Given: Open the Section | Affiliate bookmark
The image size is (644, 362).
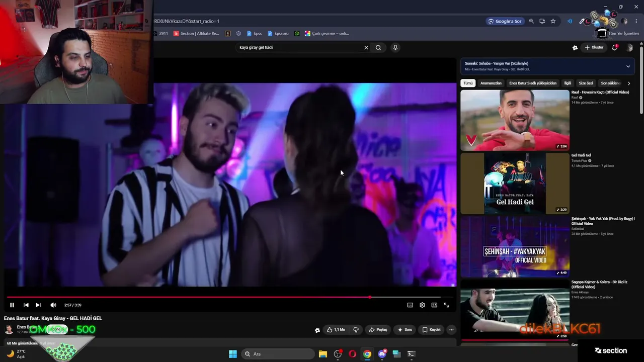Looking at the screenshot, I should point(196,34).
